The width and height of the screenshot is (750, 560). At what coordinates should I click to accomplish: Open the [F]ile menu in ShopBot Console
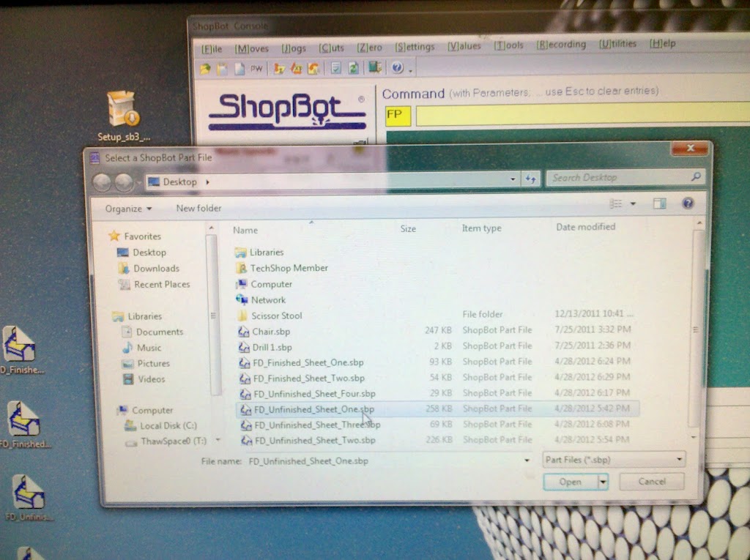212,49
